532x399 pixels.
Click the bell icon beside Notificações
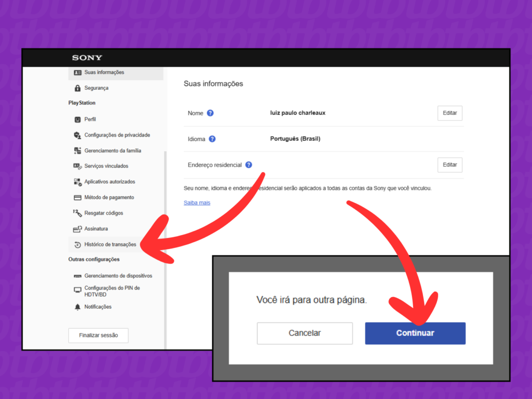point(78,307)
